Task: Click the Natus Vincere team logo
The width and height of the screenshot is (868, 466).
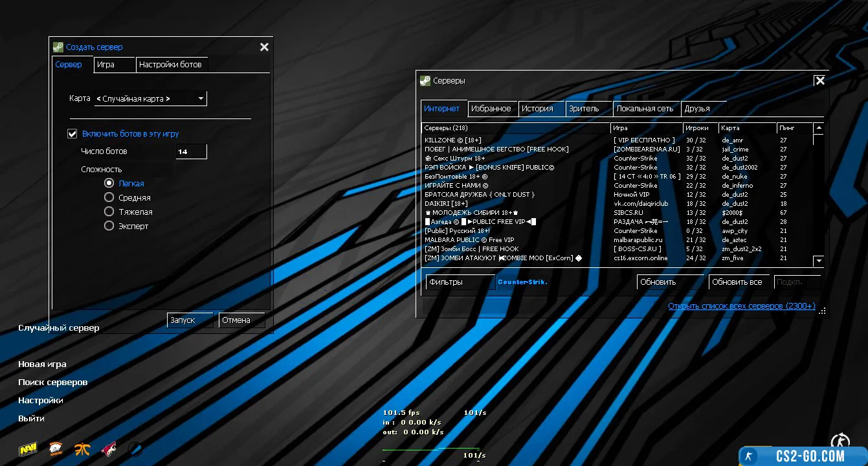Action: 28,449
